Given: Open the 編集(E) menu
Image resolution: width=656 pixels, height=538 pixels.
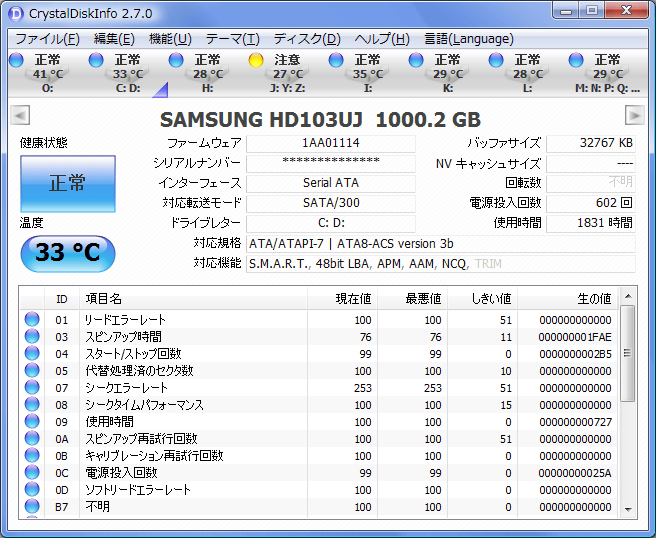Looking at the screenshot, I should [114, 39].
